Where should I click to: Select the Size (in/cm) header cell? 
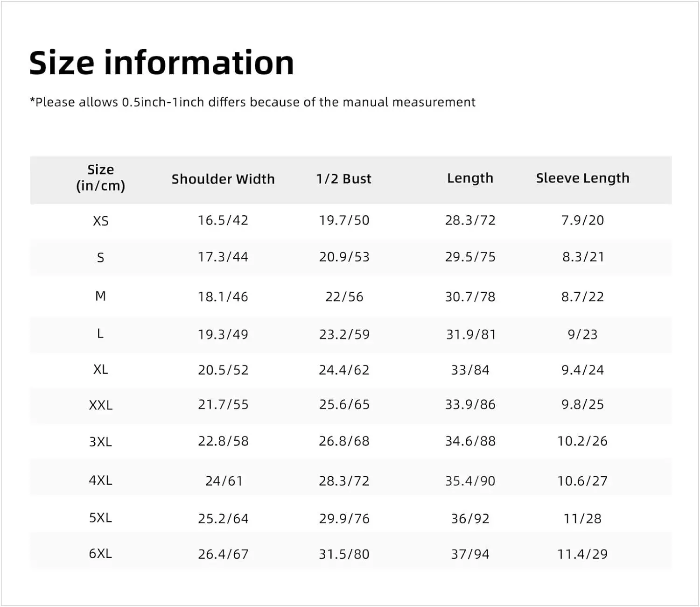coord(100,178)
